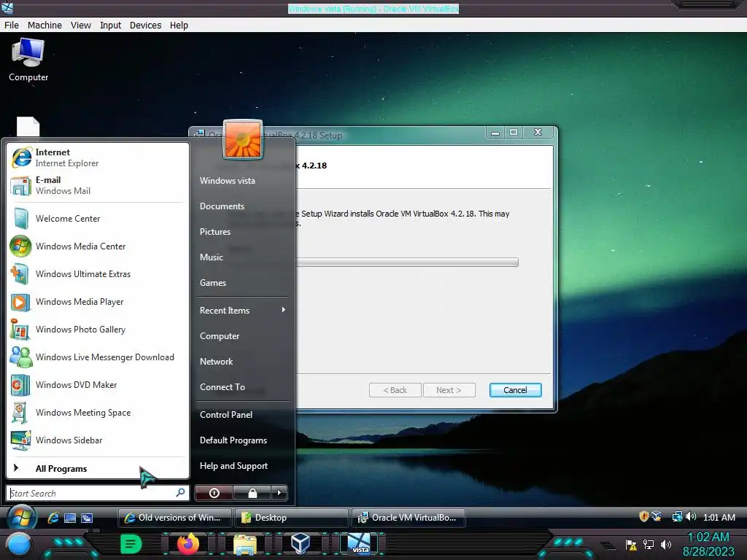Click the disabled Next button in setup
The width and height of the screenshot is (747, 560).
pyautogui.click(x=449, y=390)
